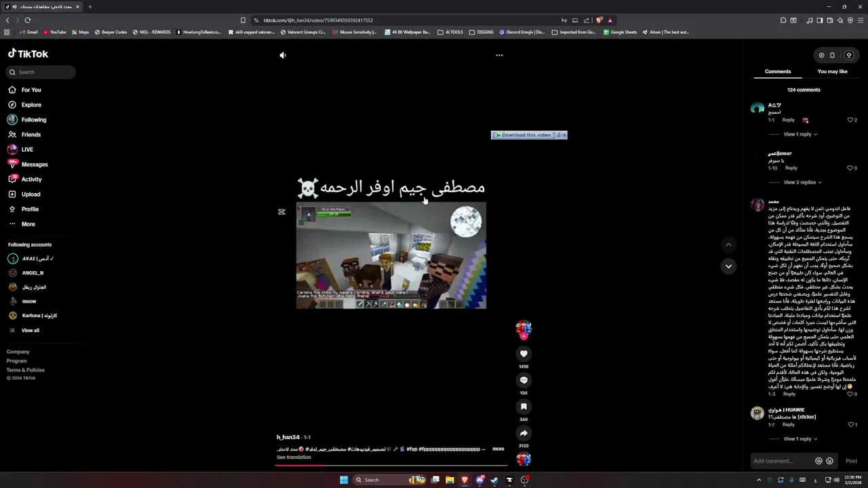This screenshot has width=868, height=488.
Task: Click Upload in the sidebar
Action: pos(24,194)
